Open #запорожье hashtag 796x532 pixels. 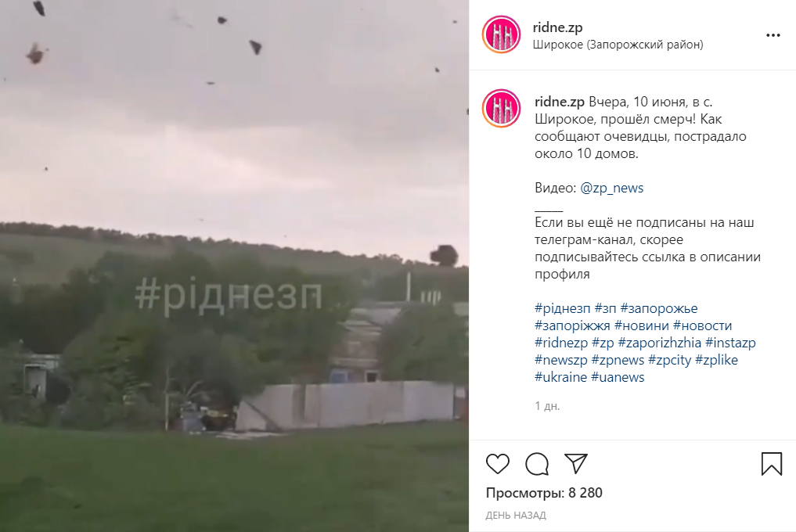(x=659, y=308)
